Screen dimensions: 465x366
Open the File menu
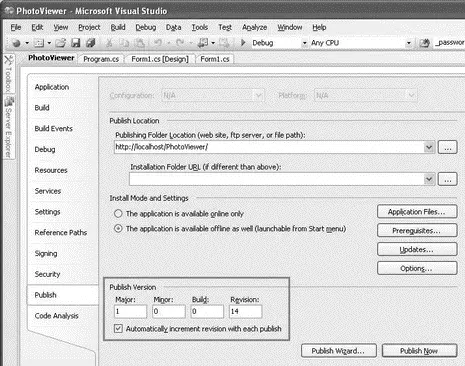click(16, 27)
